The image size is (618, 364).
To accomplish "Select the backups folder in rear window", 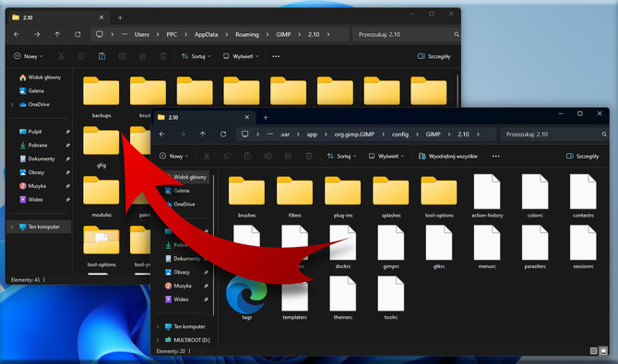I will pyautogui.click(x=101, y=98).
